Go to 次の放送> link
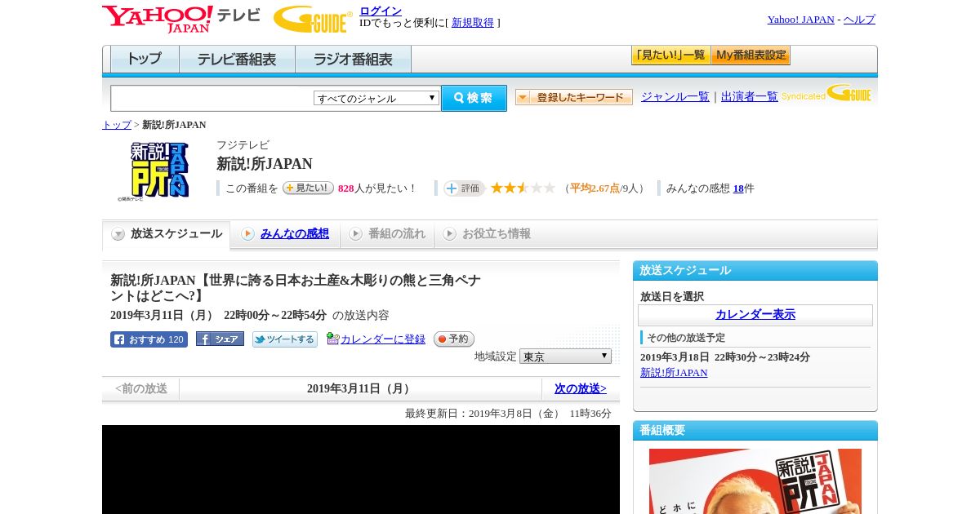The width and height of the screenshot is (980, 514). point(581,388)
